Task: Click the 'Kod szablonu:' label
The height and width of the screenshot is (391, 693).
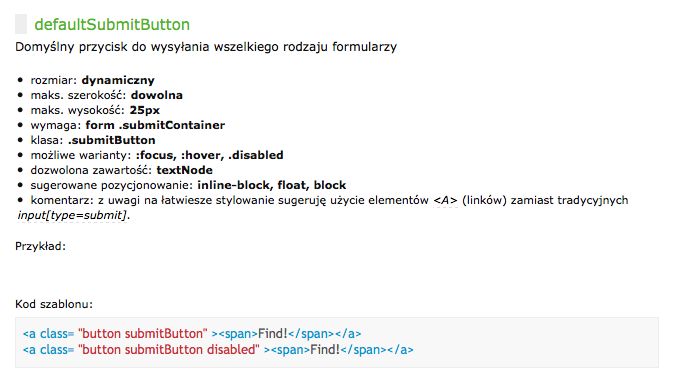Action: [x=54, y=304]
